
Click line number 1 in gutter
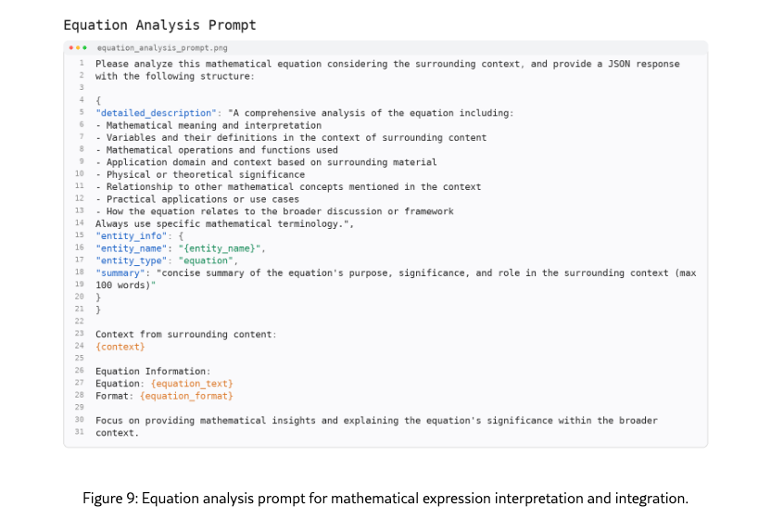coord(83,64)
